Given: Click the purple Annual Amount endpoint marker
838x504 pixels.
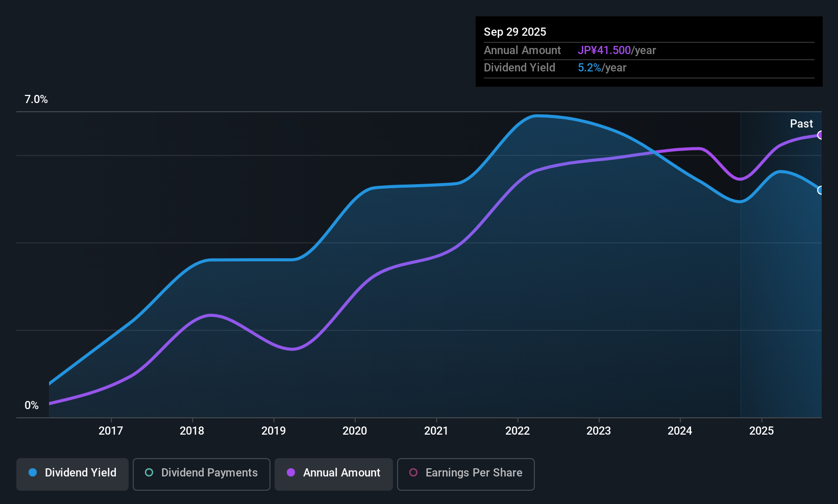Looking at the screenshot, I should pyautogui.click(x=821, y=135).
